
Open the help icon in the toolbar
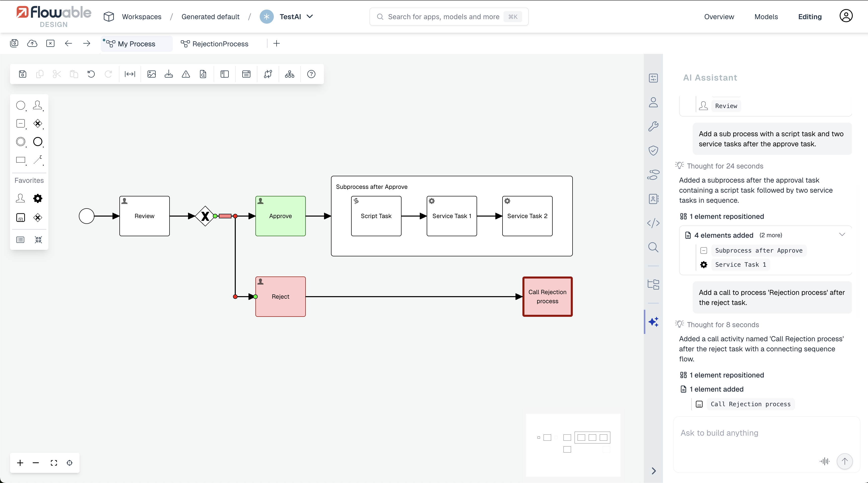point(311,74)
